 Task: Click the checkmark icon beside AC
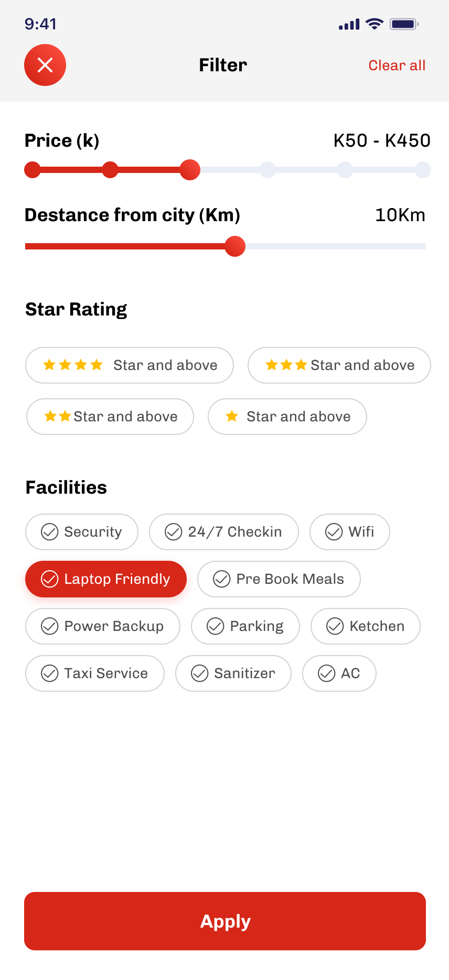[327, 673]
